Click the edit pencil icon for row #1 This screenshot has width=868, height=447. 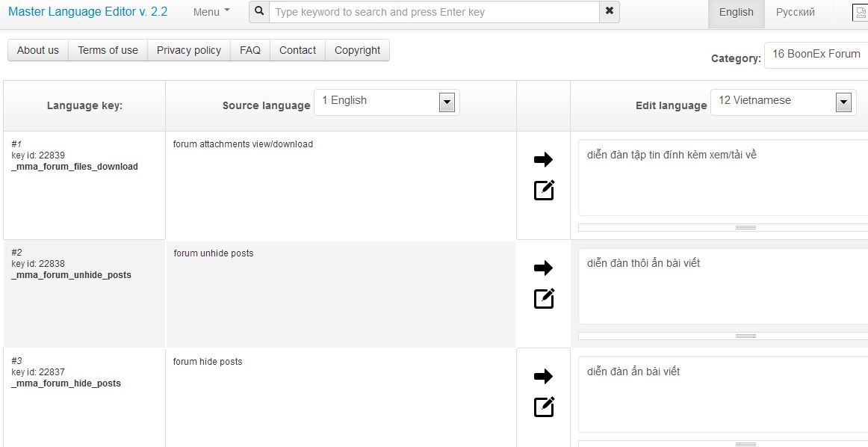pyautogui.click(x=544, y=191)
